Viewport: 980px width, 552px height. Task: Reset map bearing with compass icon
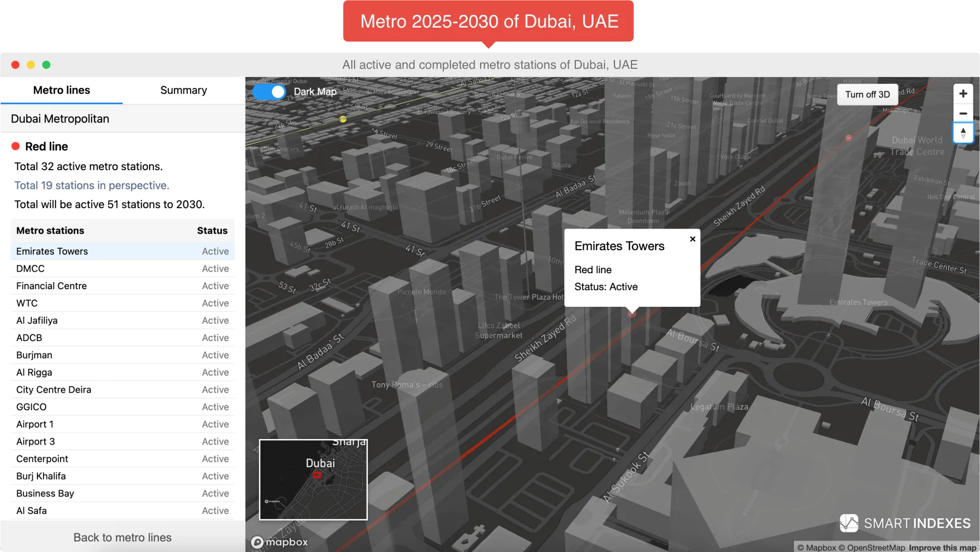[963, 133]
